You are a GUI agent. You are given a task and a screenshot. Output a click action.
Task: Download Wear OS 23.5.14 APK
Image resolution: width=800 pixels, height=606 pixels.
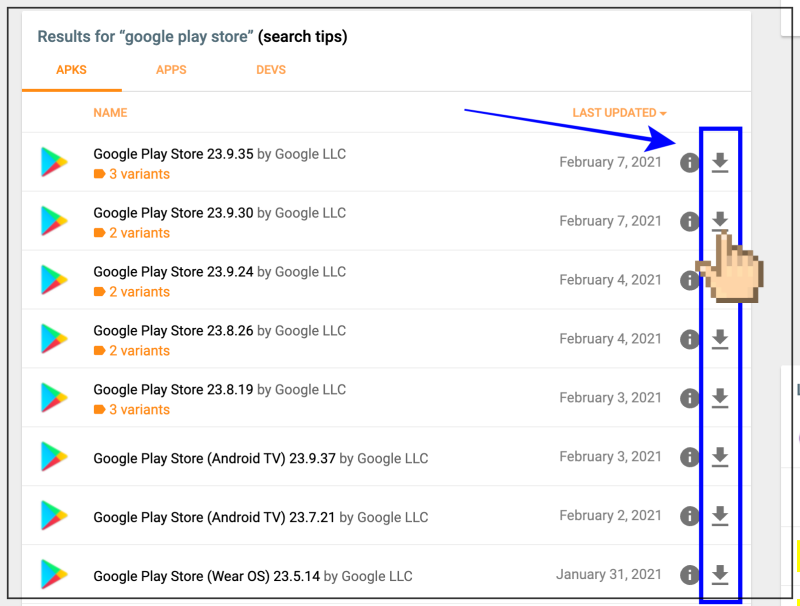point(720,575)
